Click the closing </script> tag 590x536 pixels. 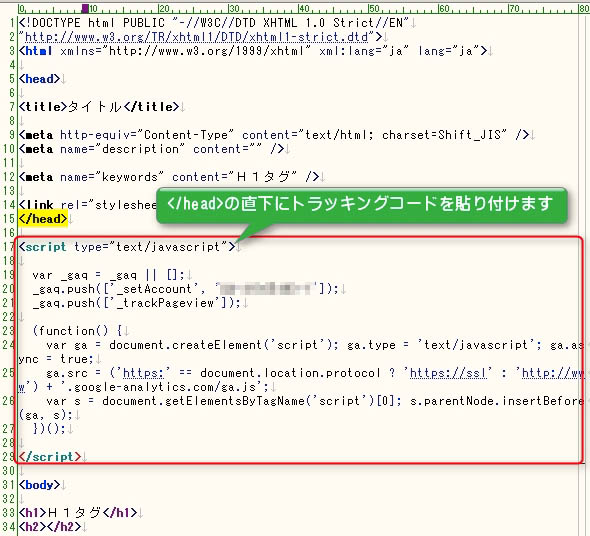click(50, 457)
